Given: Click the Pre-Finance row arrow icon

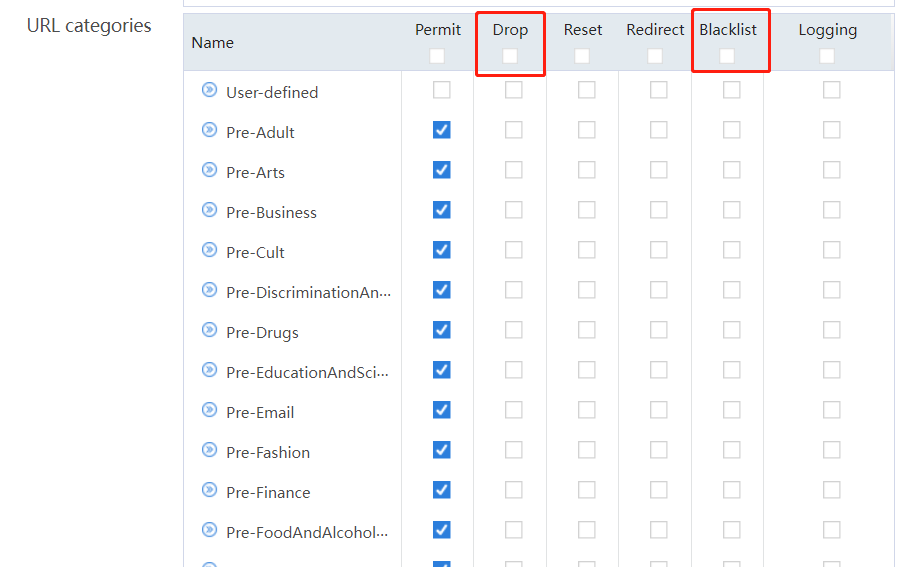Looking at the screenshot, I should click(x=209, y=490).
